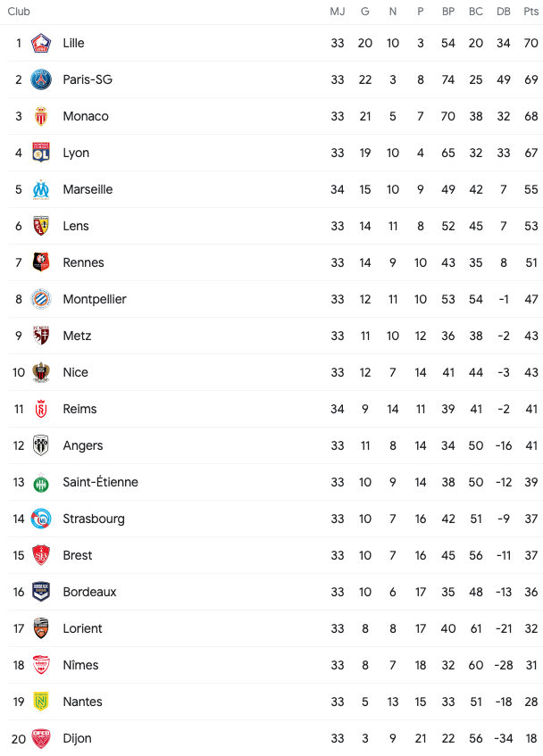
Task: Click Lorient in the standings
Action: coord(82,628)
